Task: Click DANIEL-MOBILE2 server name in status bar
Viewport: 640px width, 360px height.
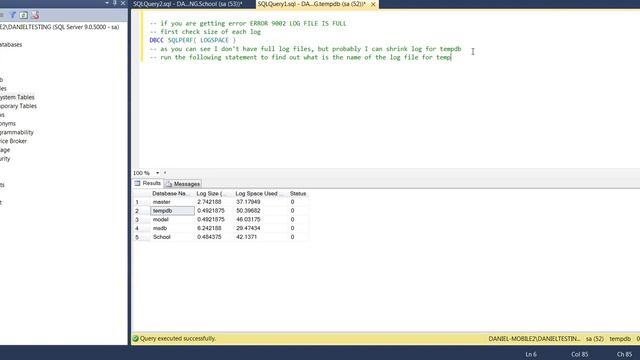Action: (x=534, y=339)
